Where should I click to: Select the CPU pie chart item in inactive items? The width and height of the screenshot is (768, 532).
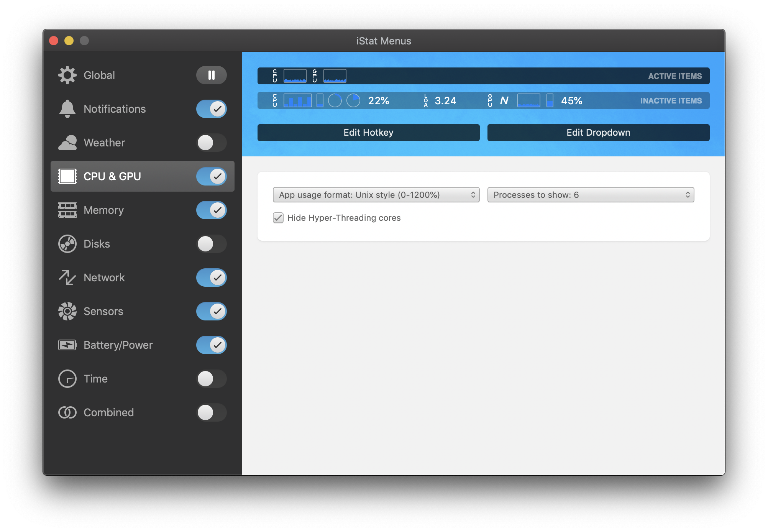point(353,100)
